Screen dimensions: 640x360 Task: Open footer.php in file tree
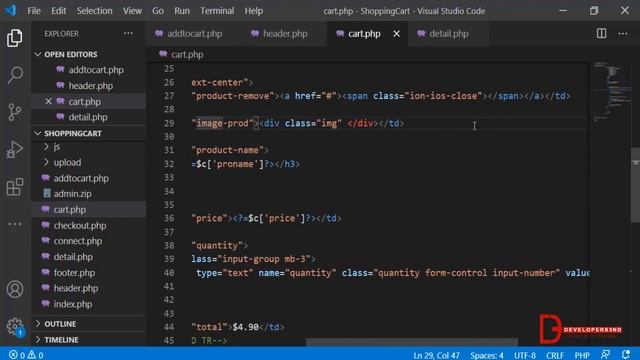point(74,273)
